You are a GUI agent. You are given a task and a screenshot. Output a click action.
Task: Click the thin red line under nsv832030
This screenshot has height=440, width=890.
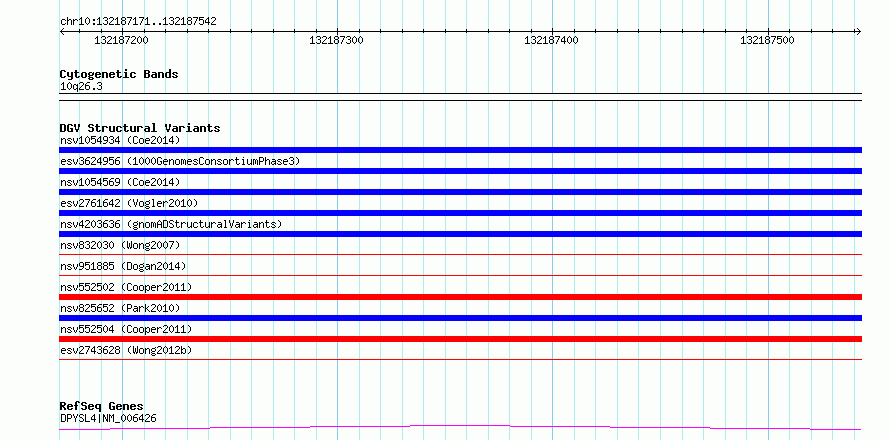click(460, 254)
